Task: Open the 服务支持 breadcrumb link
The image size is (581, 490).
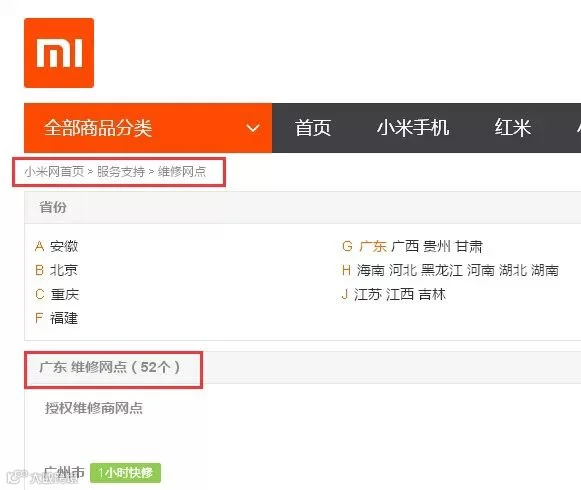Action: 121,172
